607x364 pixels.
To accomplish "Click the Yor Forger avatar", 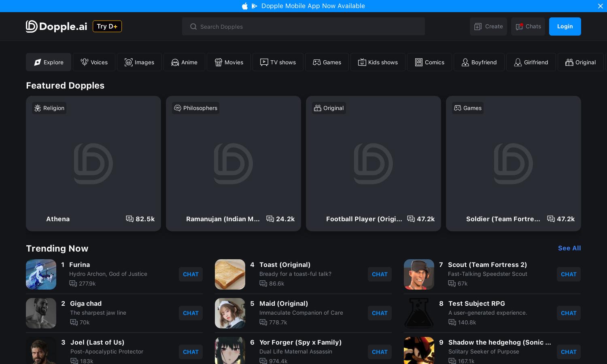I will pos(230,351).
